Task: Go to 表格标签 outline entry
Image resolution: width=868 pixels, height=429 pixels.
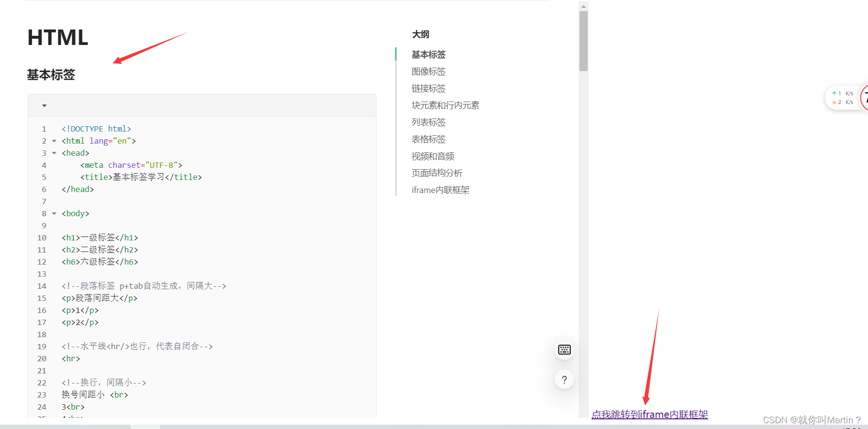Action: coord(429,139)
